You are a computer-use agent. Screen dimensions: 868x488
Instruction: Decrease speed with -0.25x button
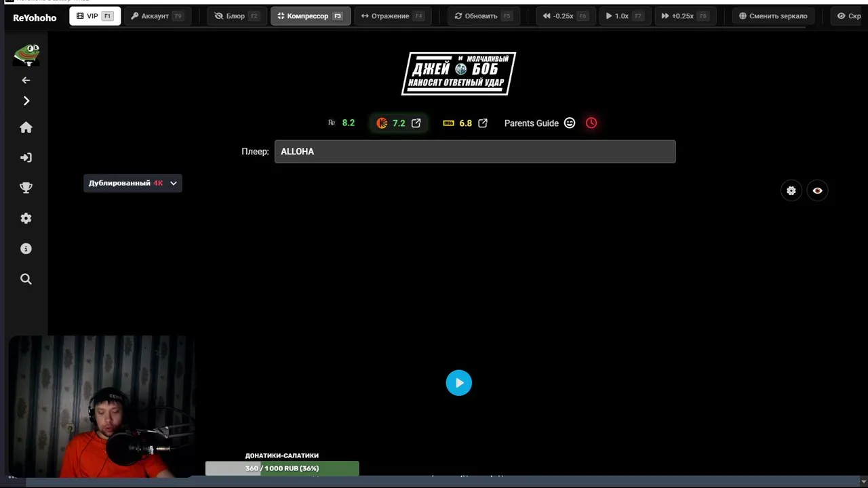pos(566,16)
